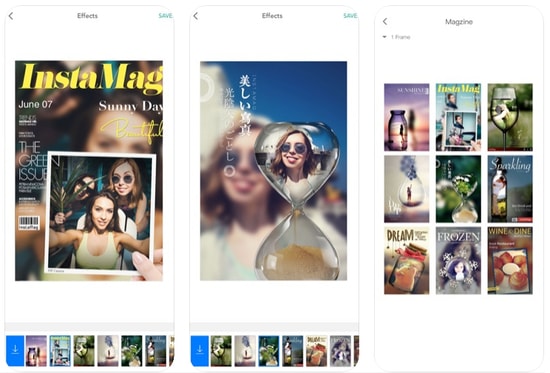This screenshot has height=373, width=550.
Task: Save the InstaMag cover edit
Action: (x=165, y=16)
